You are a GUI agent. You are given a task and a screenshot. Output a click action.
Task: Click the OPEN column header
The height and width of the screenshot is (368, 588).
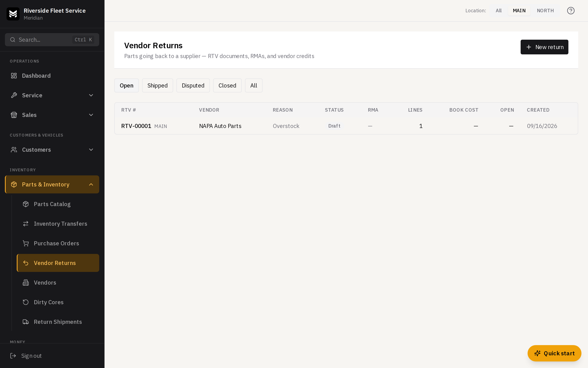(507, 110)
